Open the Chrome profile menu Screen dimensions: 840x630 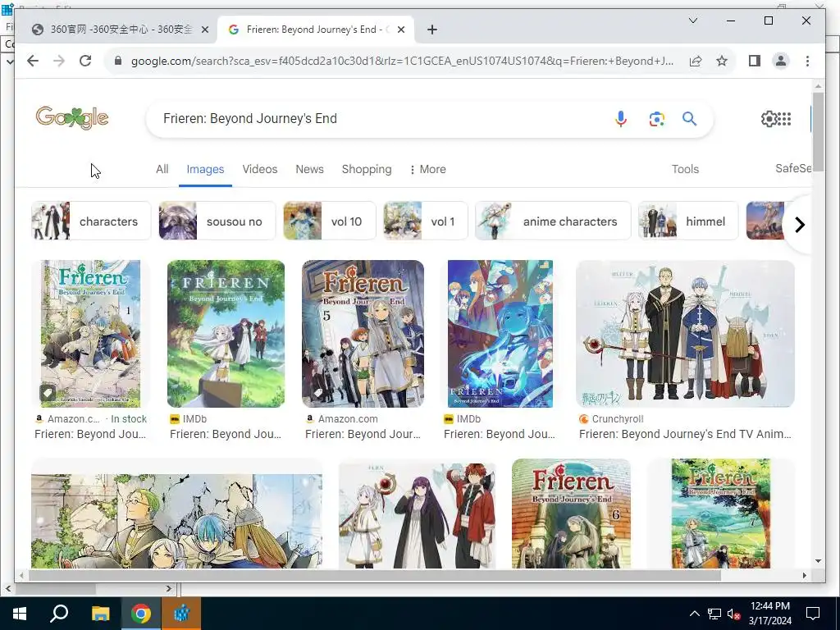click(x=781, y=61)
